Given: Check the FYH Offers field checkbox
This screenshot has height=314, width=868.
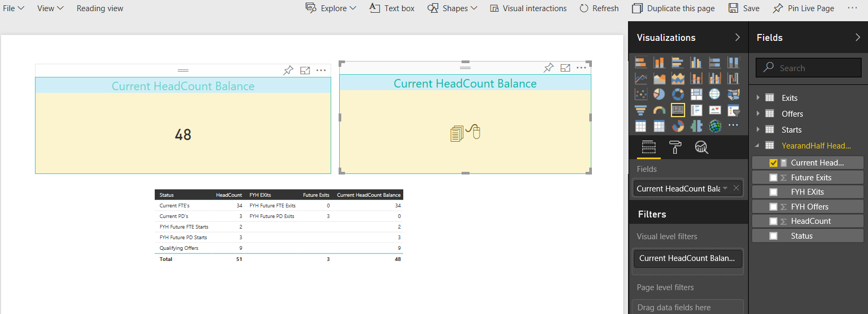Looking at the screenshot, I should tap(773, 207).
